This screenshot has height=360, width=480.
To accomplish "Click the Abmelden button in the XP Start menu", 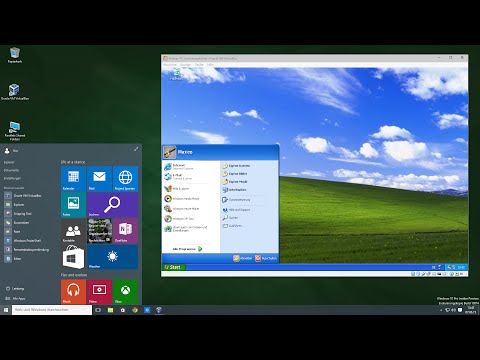I will tap(242, 258).
